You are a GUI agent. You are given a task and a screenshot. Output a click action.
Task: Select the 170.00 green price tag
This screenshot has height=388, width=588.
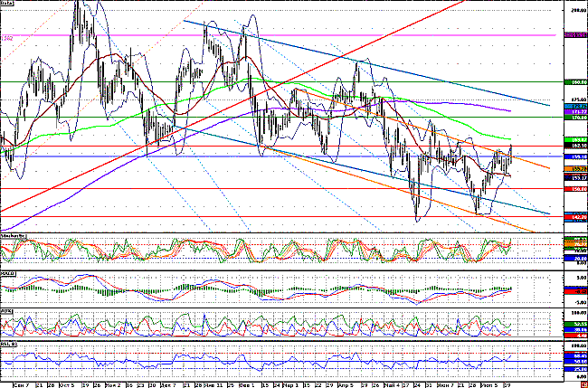pyautogui.click(x=575, y=118)
